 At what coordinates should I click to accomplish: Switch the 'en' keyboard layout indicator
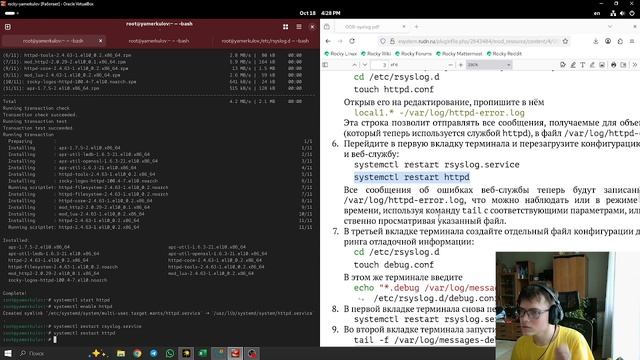click(x=597, y=13)
